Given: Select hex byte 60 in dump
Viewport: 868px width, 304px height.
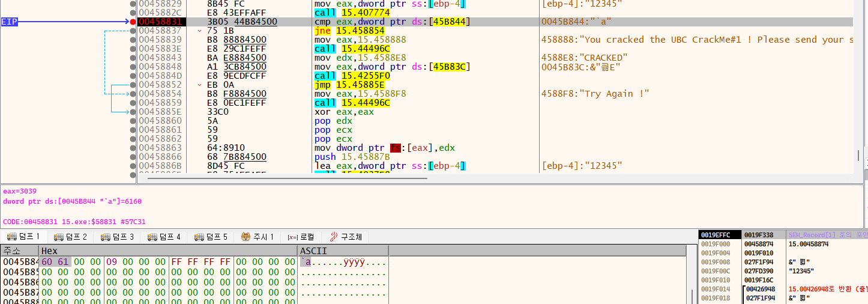Looking at the screenshot, I should tap(47, 262).
